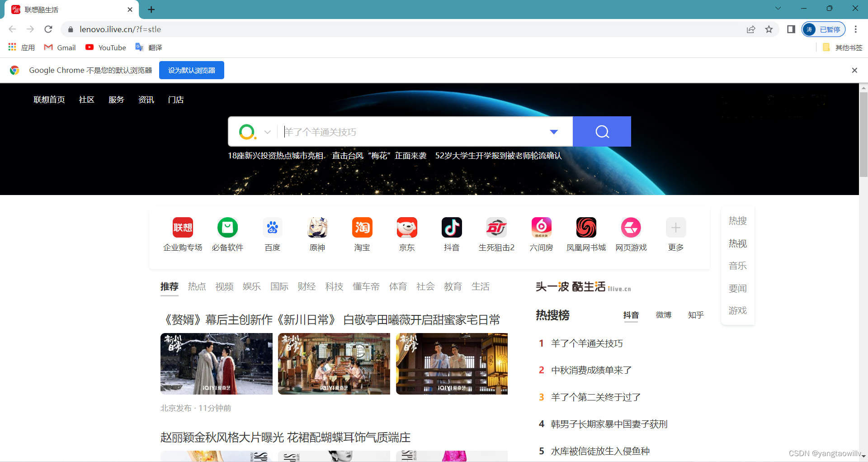Open the 生死狙击2 game icon
The width and height of the screenshot is (868, 462).
tap(496, 227)
